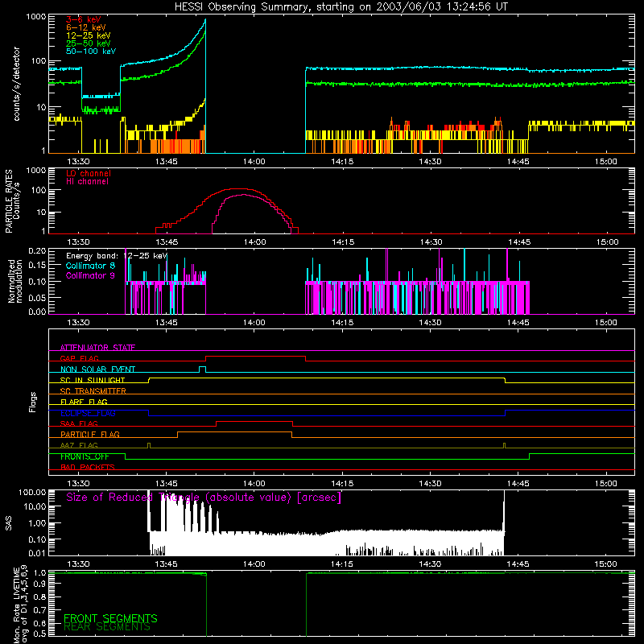Click the 'counts/s/detector' axis label

(17, 84)
